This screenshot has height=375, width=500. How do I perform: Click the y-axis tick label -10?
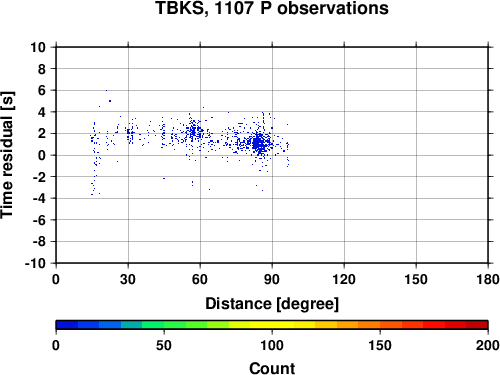coord(35,263)
